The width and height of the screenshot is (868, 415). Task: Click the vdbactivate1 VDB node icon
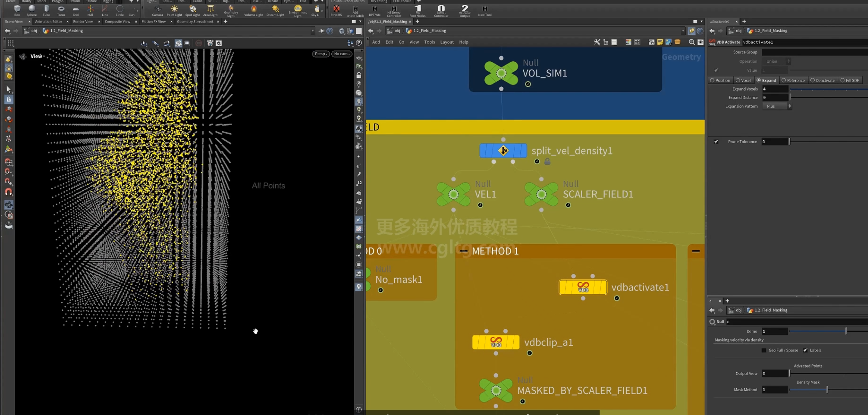583,287
